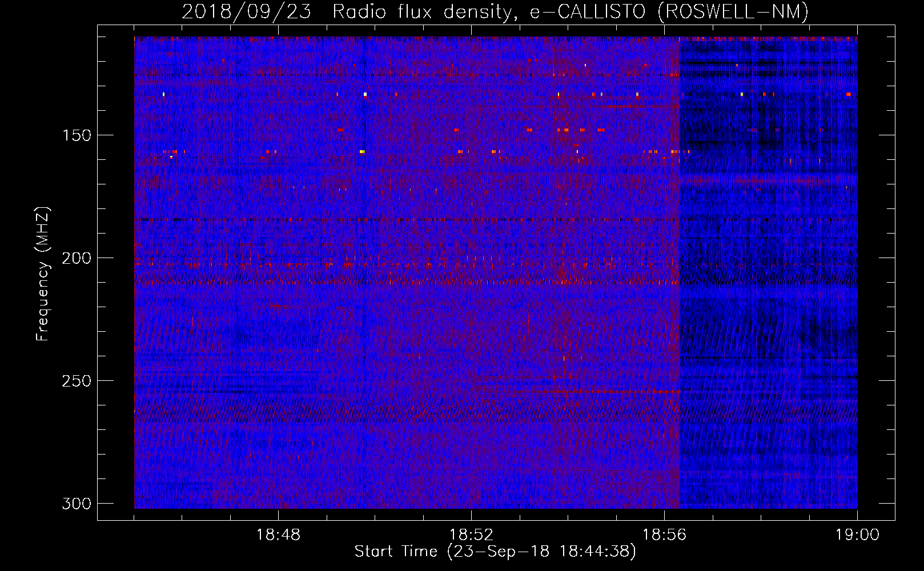This screenshot has height=571, width=924.
Task: Click the plot title 'Radio flux density, e-CALLISTO (ROSWELL-NM)'
Action: coord(571,11)
